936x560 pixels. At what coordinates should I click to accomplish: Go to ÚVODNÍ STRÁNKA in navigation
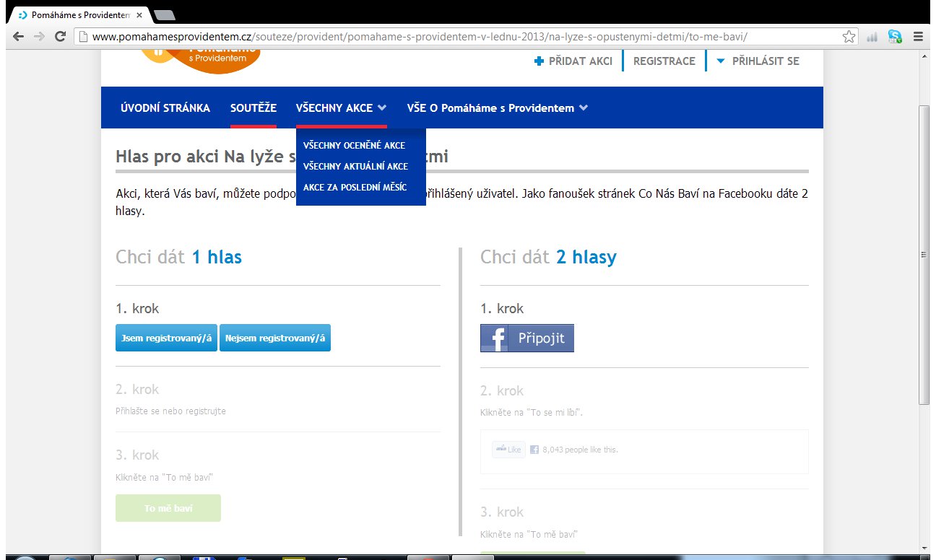point(165,108)
